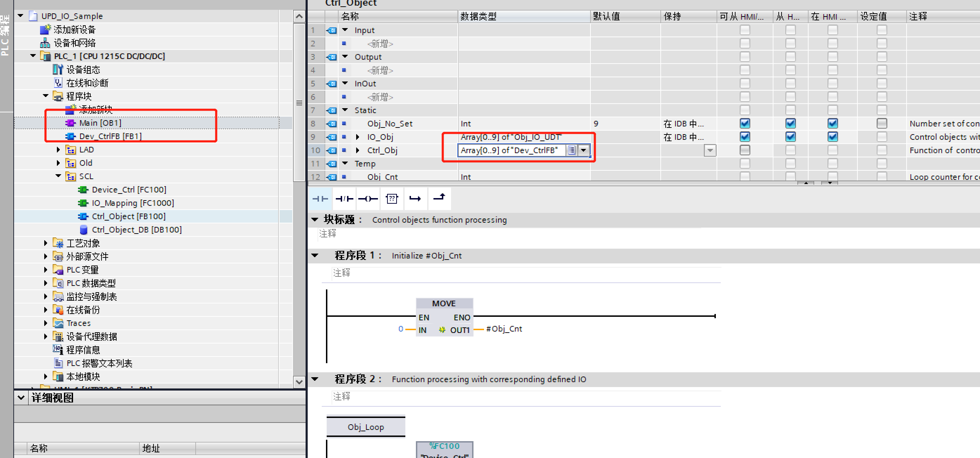Click the close branch icon
The height and width of the screenshot is (458, 980).
click(439, 198)
